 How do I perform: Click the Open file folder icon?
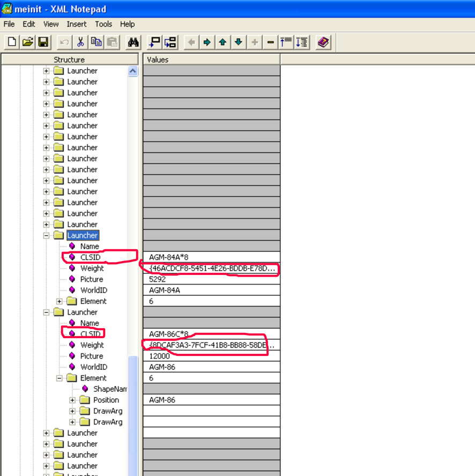28,42
